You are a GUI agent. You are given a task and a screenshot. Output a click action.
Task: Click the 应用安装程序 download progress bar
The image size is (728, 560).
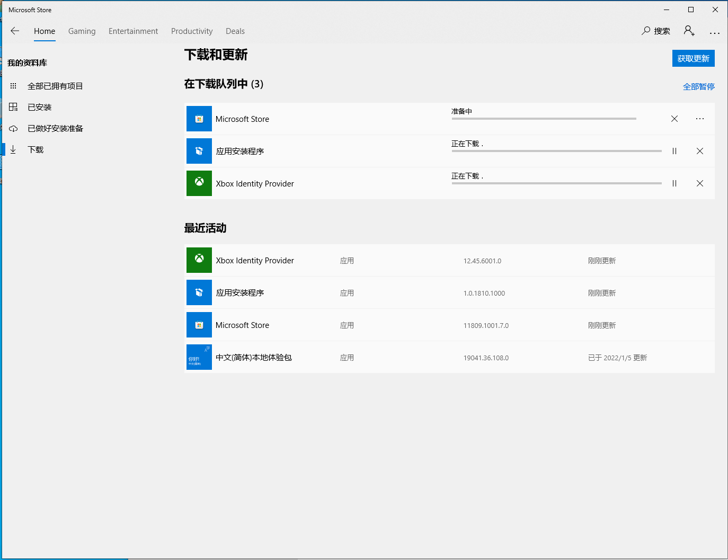point(556,151)
